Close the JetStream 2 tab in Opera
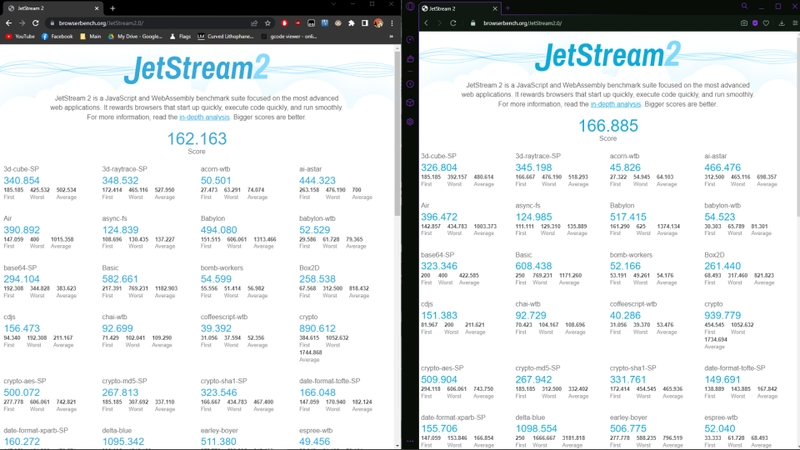This screenshot has width=800, height=450. (495, 9)
